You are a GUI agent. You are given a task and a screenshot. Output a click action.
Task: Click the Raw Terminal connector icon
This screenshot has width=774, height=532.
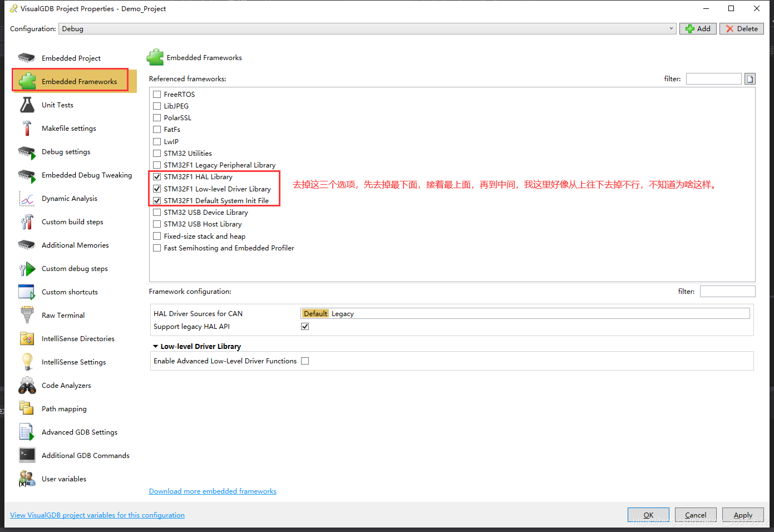click(27, 315)
